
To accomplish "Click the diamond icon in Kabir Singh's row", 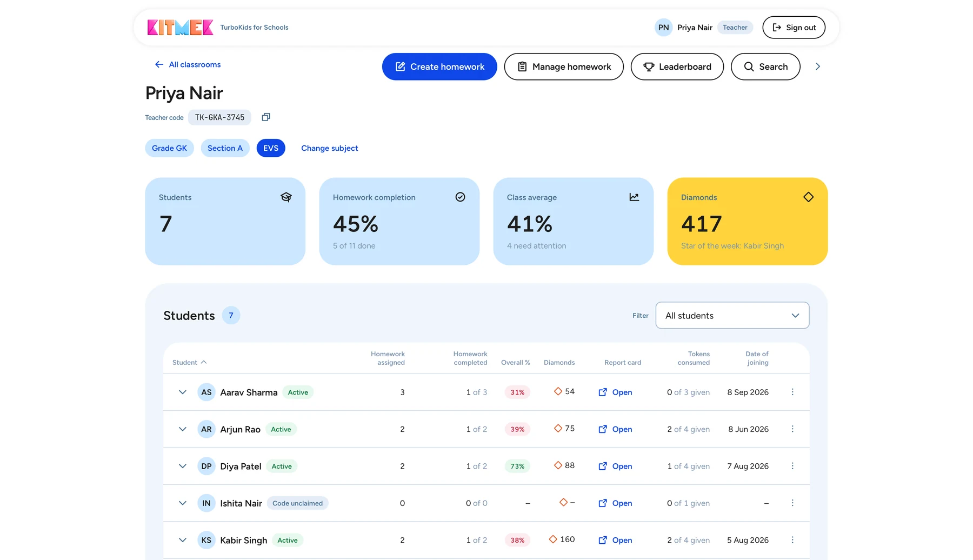I will pos(552,539).
